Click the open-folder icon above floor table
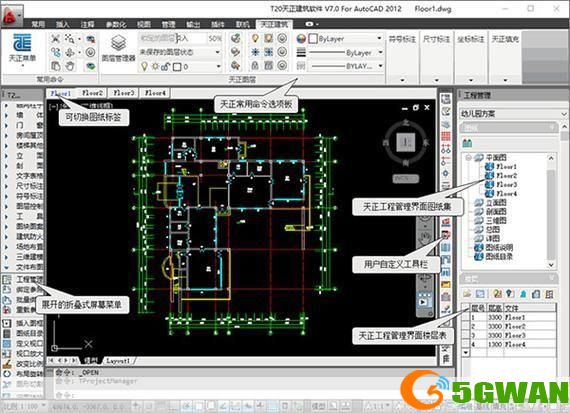The width and height of the screenshot is (570, 413). pos(467,293)
